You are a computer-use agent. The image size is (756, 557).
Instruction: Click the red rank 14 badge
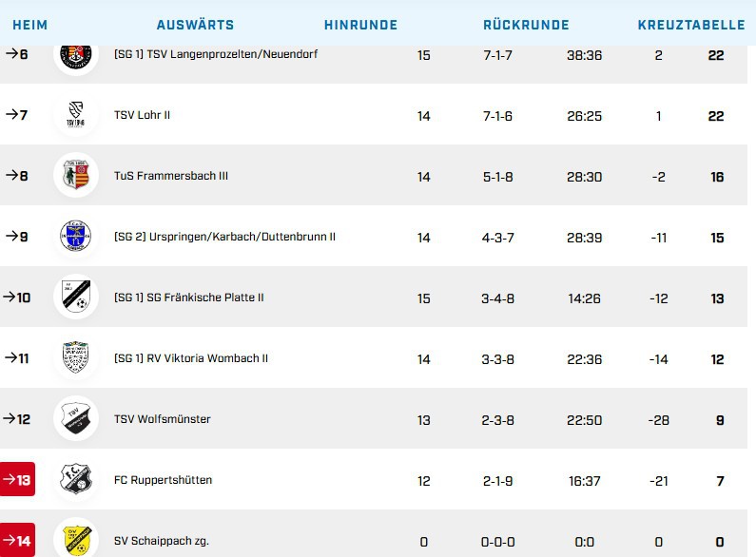pos(18,540)
